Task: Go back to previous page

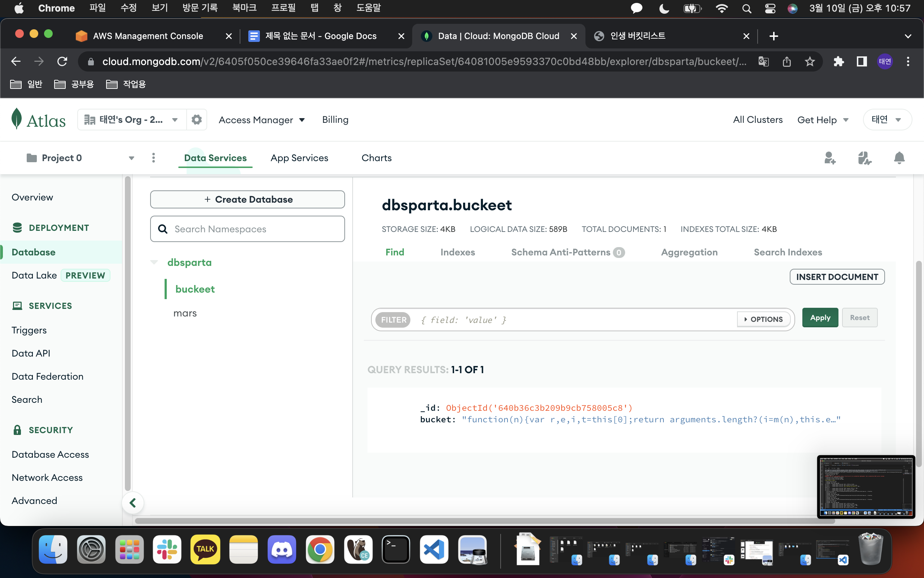Action: coord(16,61)
